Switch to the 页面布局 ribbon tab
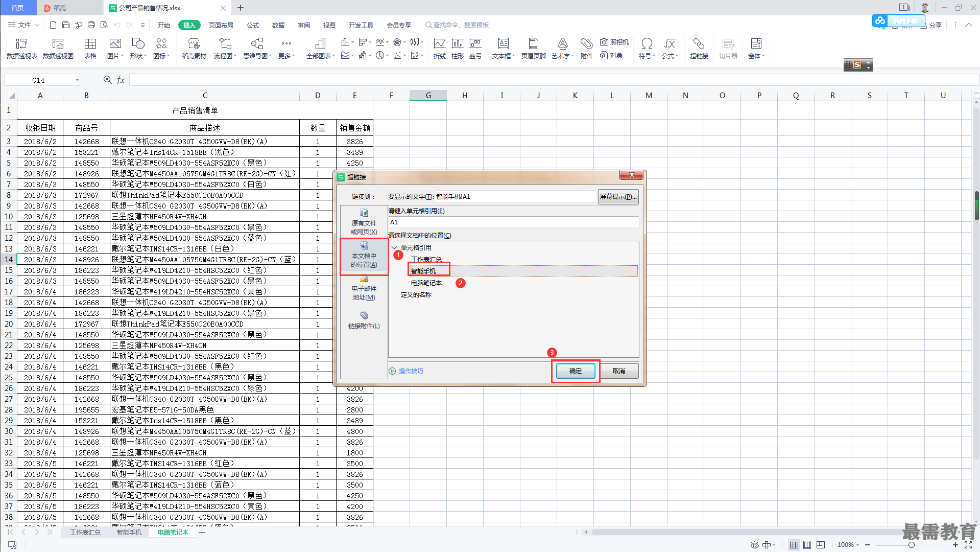This screenshot has width=980, height=552. click(x=221, y=25)
